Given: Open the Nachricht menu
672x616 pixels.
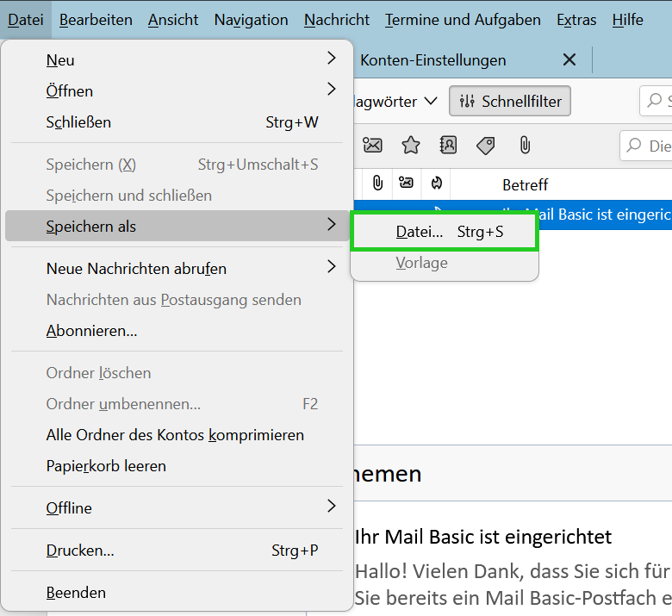Looking at the screenshot, I should [x=337, y=20].
